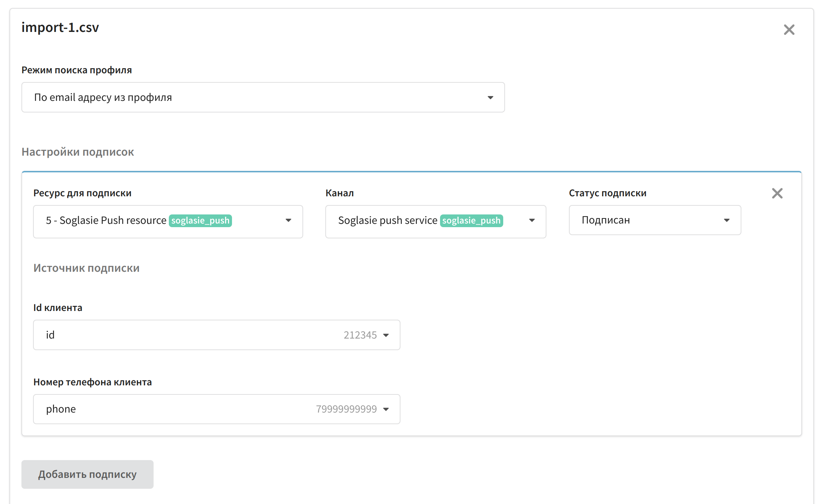Click the Настройки подписок heading
822x504 pixels.
(x=78, y=152)
